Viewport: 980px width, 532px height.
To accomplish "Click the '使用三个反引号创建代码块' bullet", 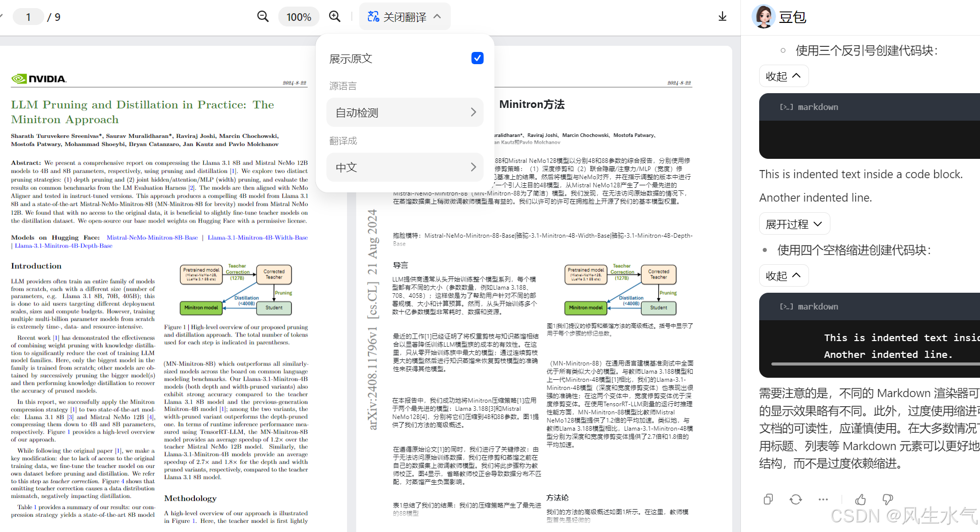I will (867, 50).
